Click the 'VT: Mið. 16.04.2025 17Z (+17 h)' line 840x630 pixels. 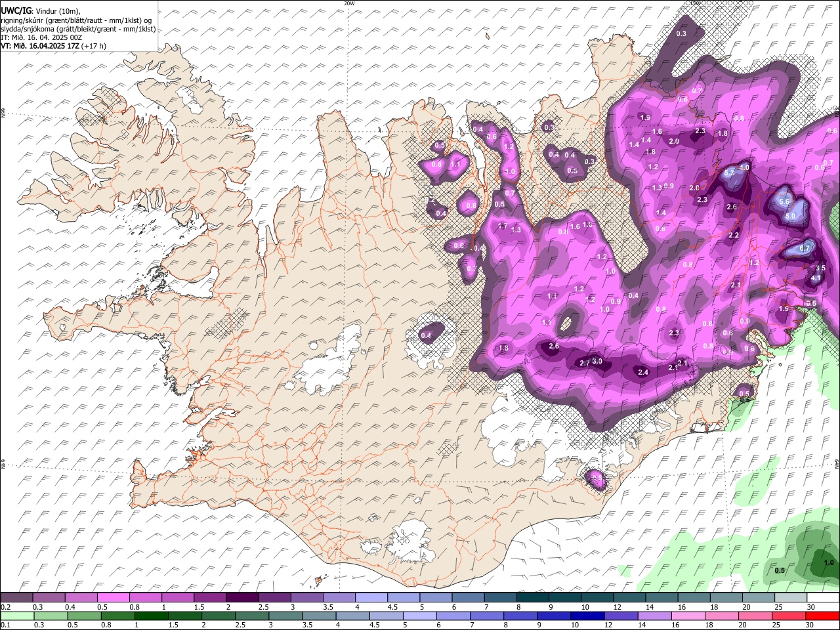[53, 46]
